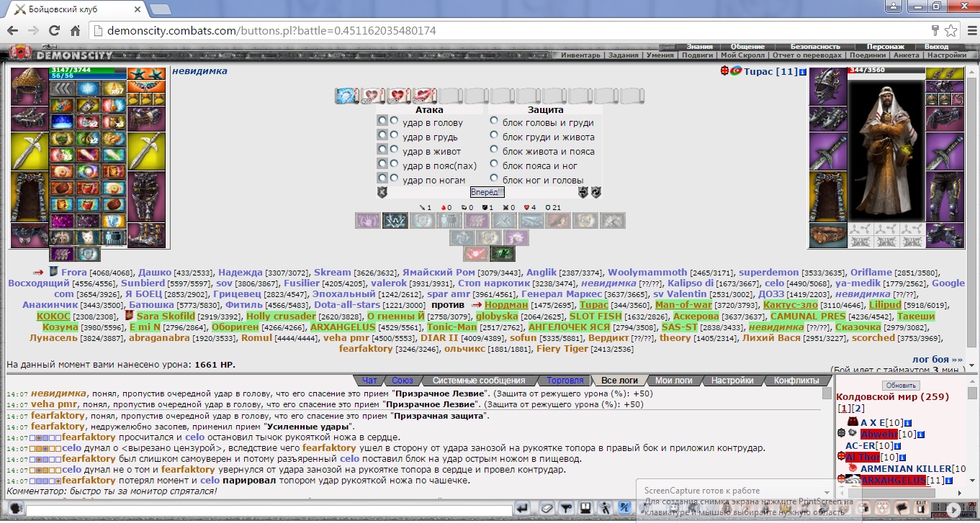The image size is (980, 523).
Task: Choose блок ног и головы defense
Action: click(x=494, y=178)
